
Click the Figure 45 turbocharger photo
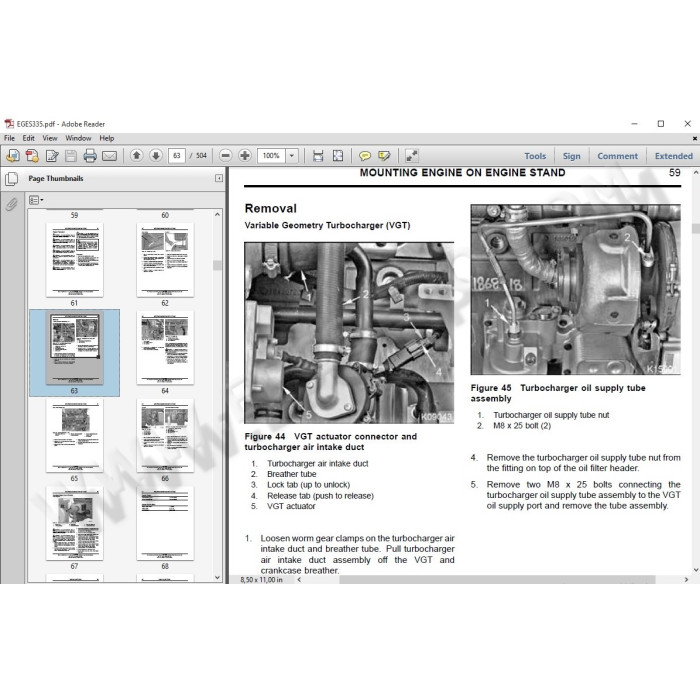[x=575, y=289]
